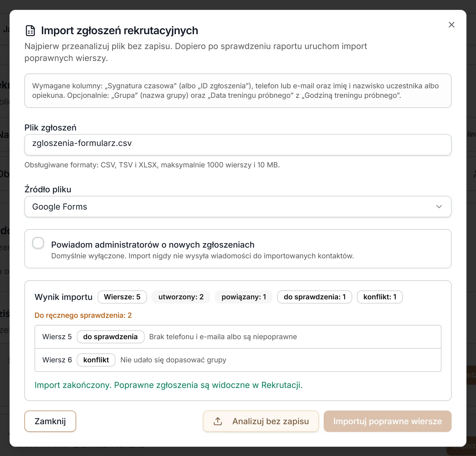Click the Zamknij button
The image size is (476, 456).
50,421
